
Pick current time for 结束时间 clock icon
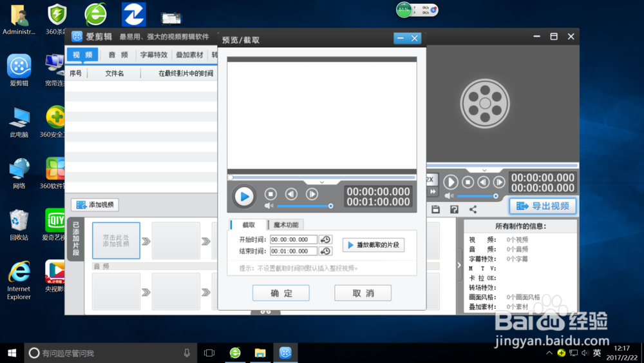325,251
